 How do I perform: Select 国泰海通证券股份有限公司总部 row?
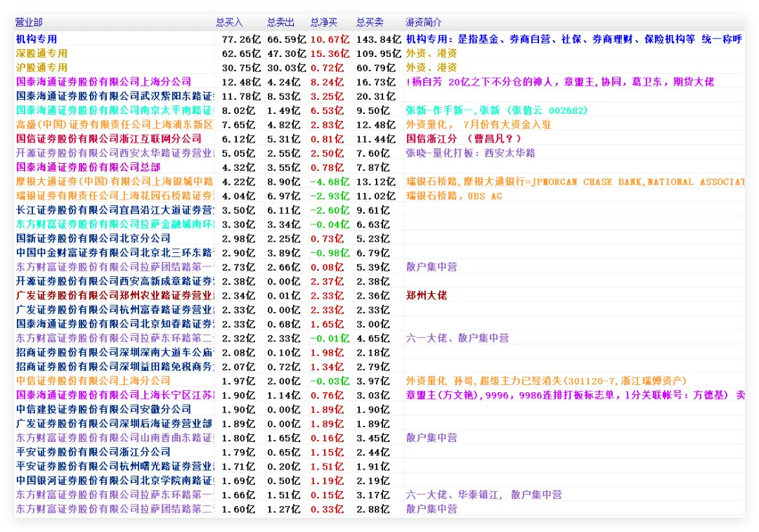(88, 167)
